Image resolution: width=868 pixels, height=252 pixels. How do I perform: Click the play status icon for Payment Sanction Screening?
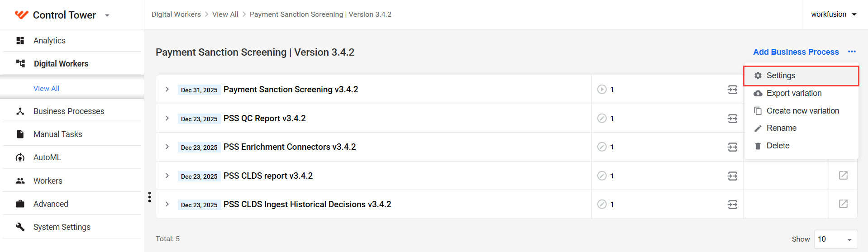tap(602, 90)
